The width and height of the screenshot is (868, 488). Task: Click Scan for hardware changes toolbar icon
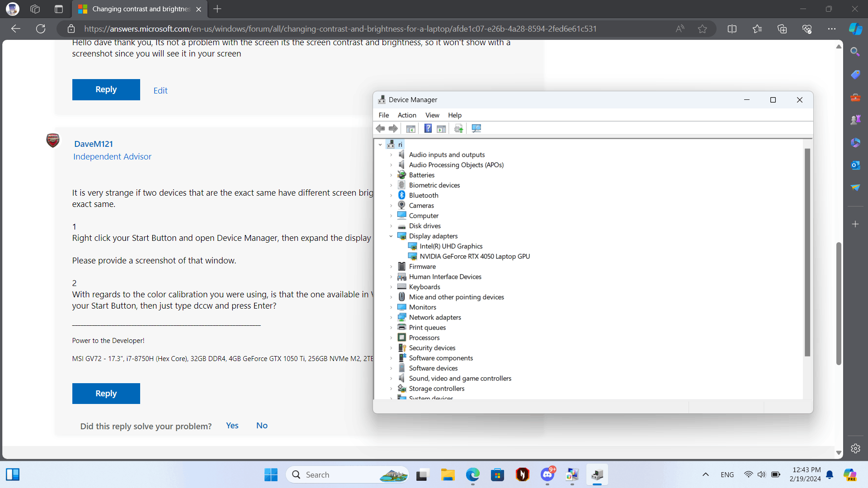pyautogui.click(x=476, y=129)
